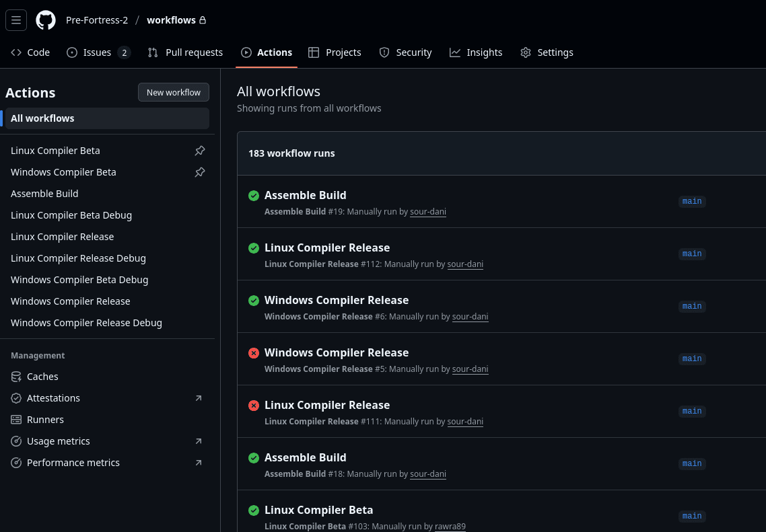Click success icon of Windows Compiler Release #6
Viewport: 766px width, 532px height.
[x=254, y=301]
